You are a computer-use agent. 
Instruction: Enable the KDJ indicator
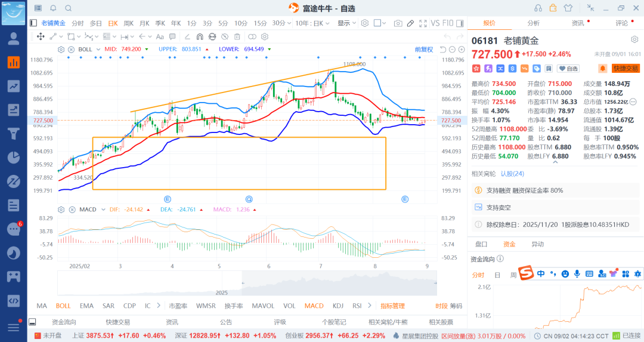pyautogui.click(x=338, y=306)
